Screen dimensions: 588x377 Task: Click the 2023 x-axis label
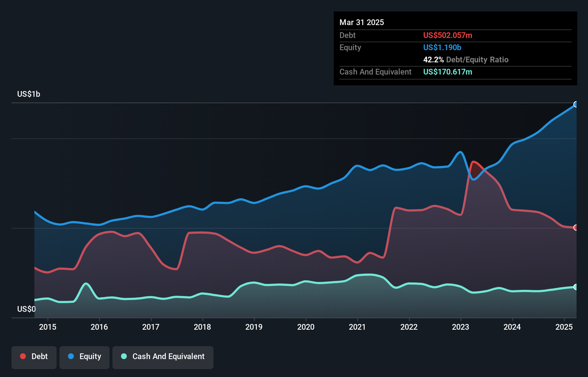(x=461, y=327)
